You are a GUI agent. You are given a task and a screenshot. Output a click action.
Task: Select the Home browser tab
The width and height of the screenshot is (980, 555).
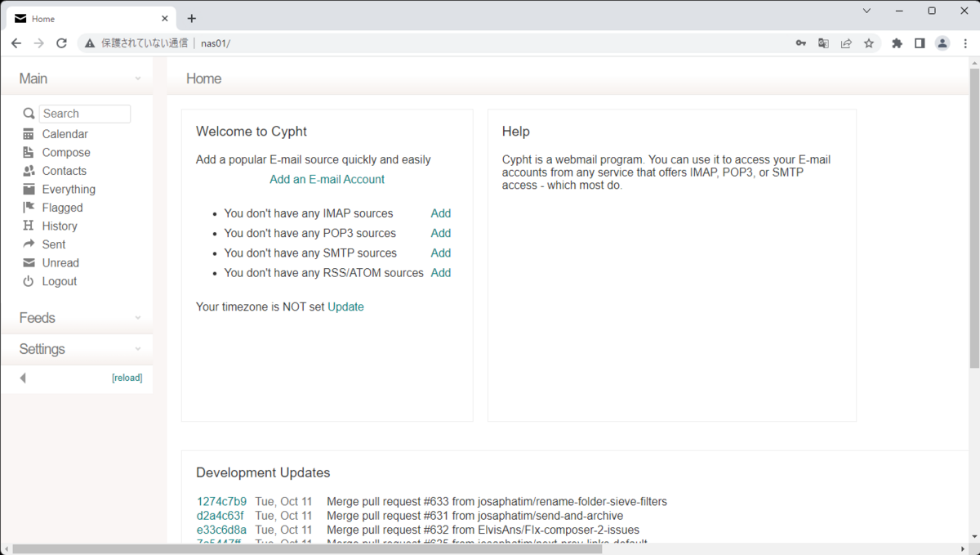[92, 18]
